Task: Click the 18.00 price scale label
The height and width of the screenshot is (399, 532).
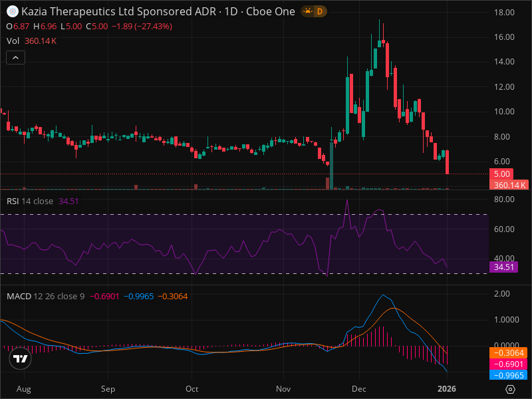Action: click(504, 13)
